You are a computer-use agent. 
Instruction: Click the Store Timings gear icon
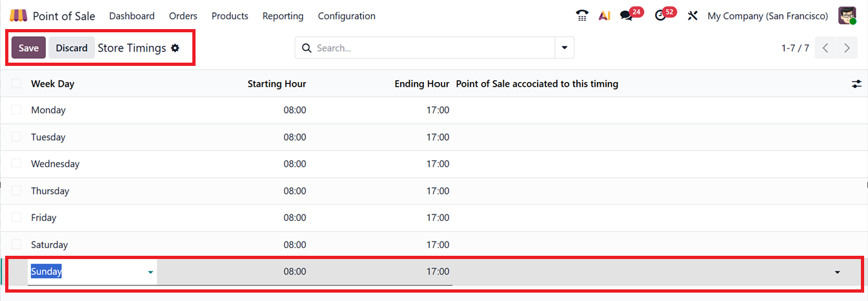click(175, 48)
